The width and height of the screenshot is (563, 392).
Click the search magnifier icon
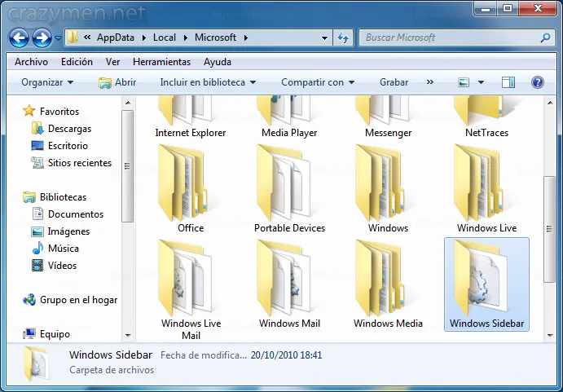[x=545, y=37]
